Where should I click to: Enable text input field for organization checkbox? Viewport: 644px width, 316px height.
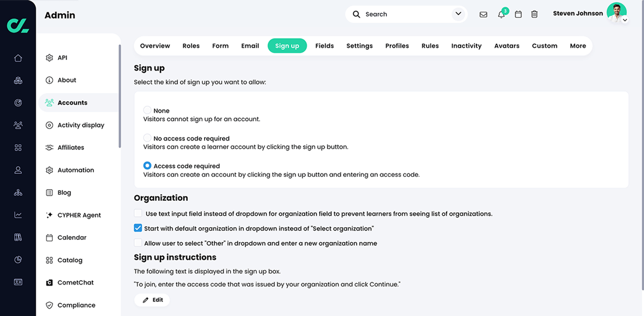[x=138, y=213]
